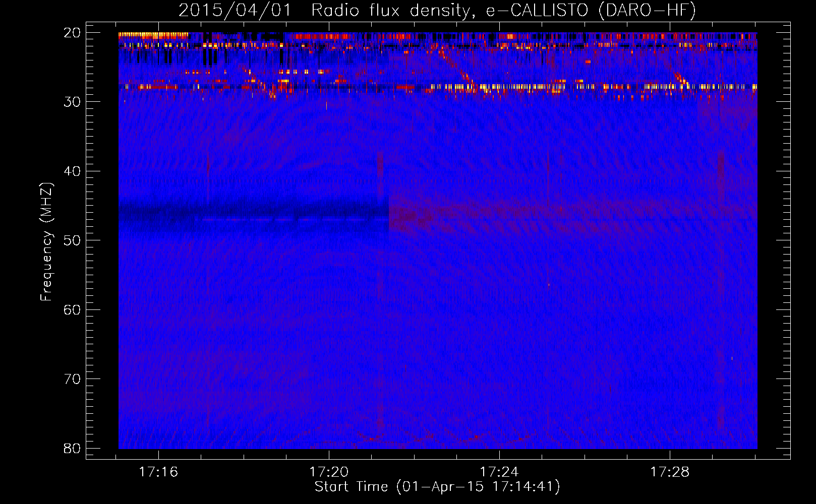Click the frequency tick label "60"
Screen dimensions: 816x504
73,310
